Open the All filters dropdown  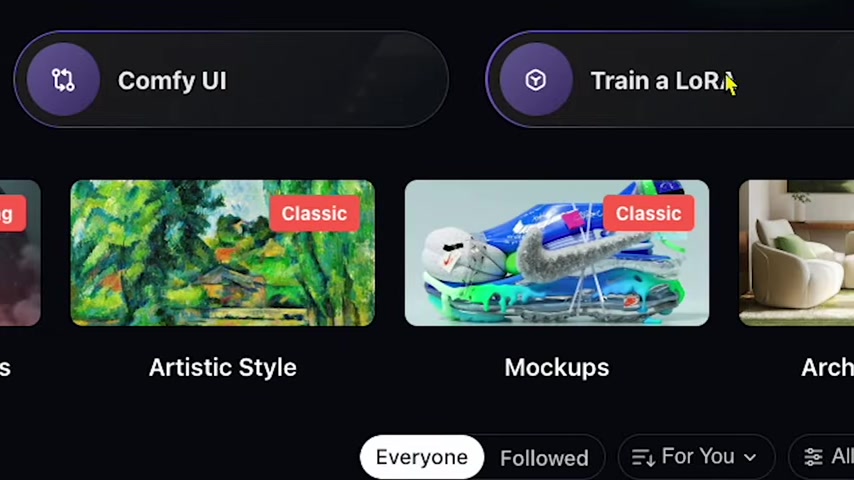click(822, 457)
